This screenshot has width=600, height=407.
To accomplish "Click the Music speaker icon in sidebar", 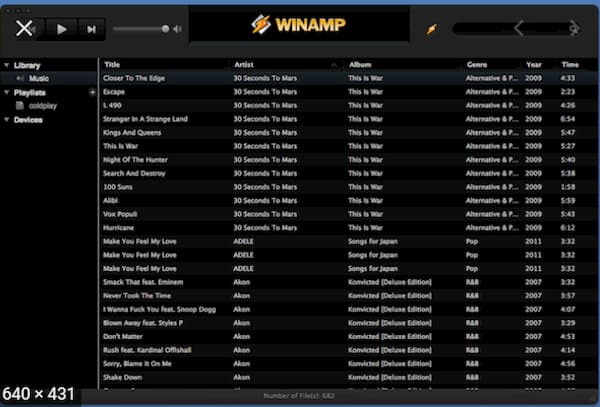I will [x=20, y=78].
